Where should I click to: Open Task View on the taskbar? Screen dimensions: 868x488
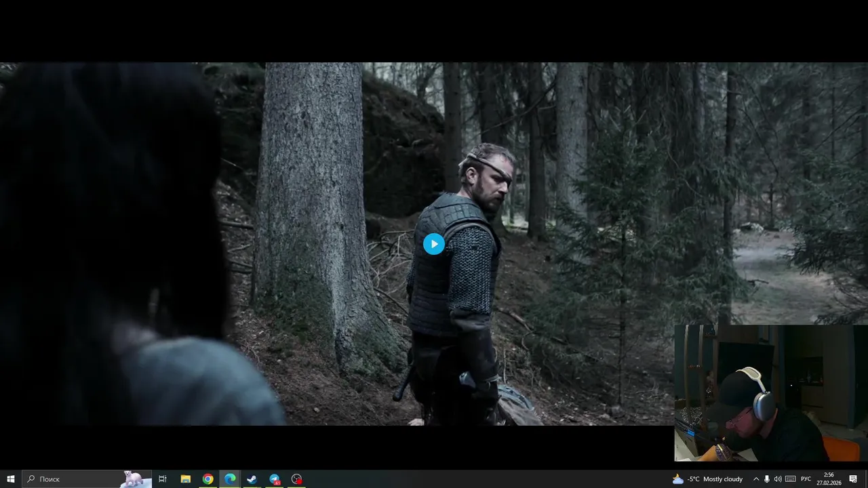[163, 479]
